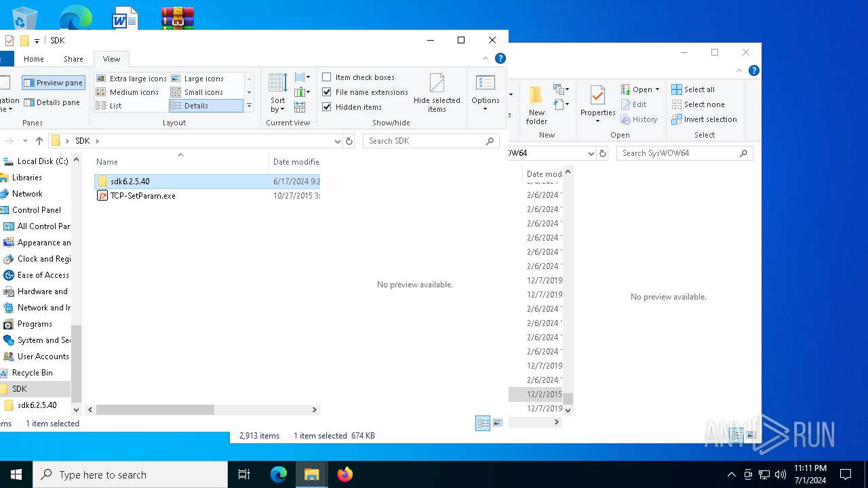Open Firefox from taskbar
This screenshot has height=488, width=868.
(x=345, y=474)
